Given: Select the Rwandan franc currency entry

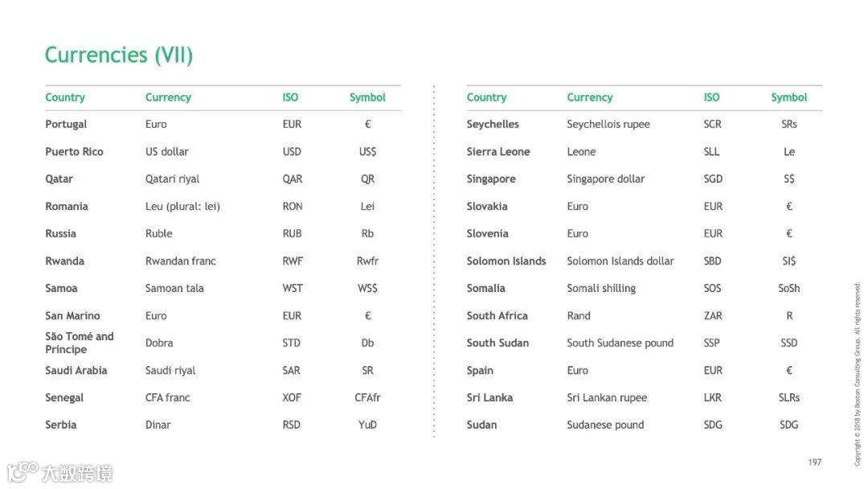Looking at the screenshot, I should (180, 261).
